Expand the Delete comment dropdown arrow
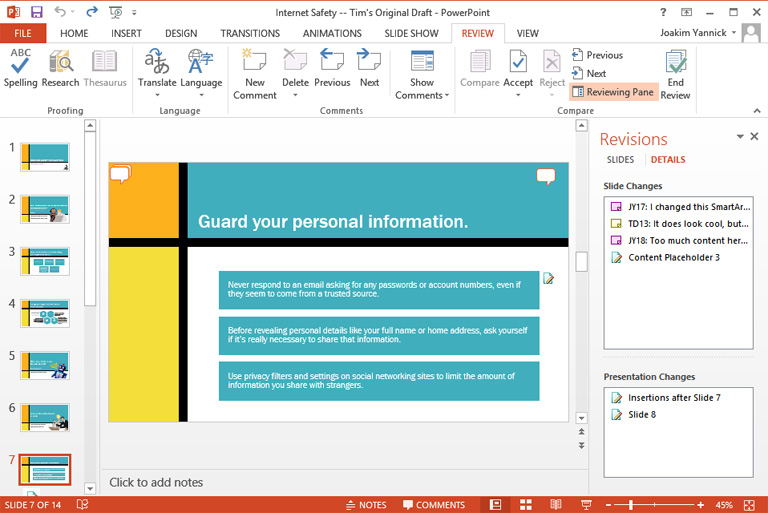Screen dimensions: 768x513 pos(295,96)
